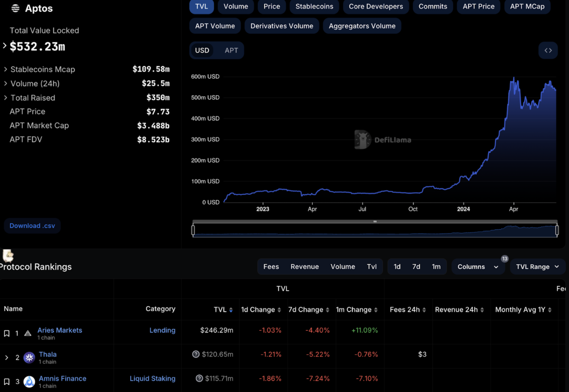
Task: Open the Columns dropdown
Action: coord(478,267)
